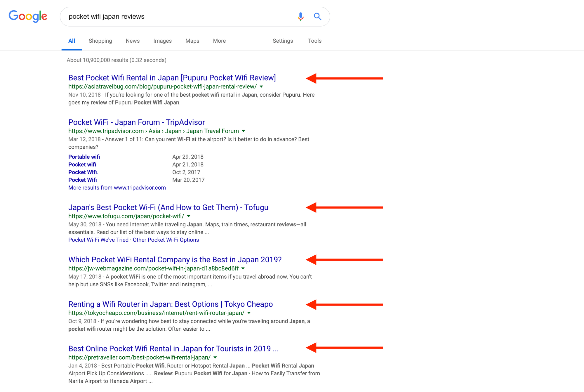This screenshot has width=584, height=392.
Task: Click the jw-webmagazine.com green URL
Action: 154,268
